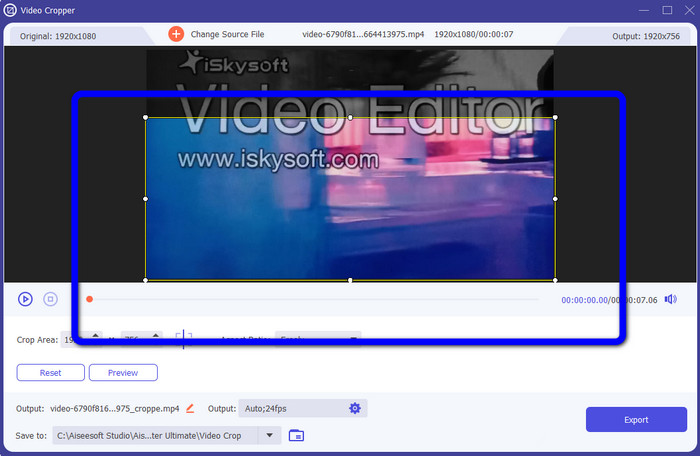Minimize the Video Cropper window
Viewport: 700px width, 456px height.
click(x=644, y=10)
